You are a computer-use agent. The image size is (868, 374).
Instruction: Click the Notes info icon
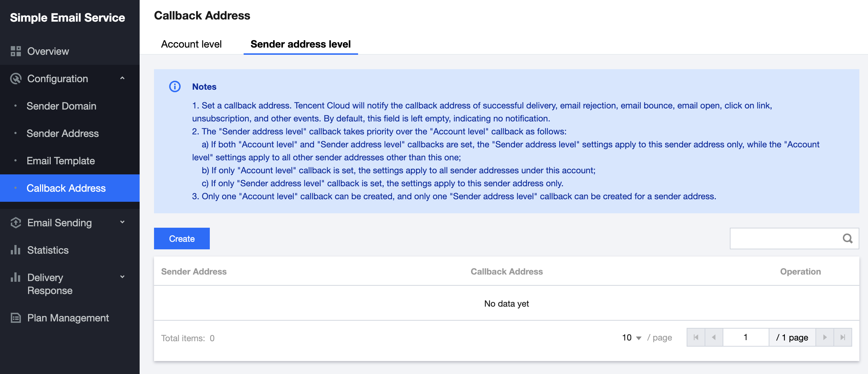[x=175, y=87]
